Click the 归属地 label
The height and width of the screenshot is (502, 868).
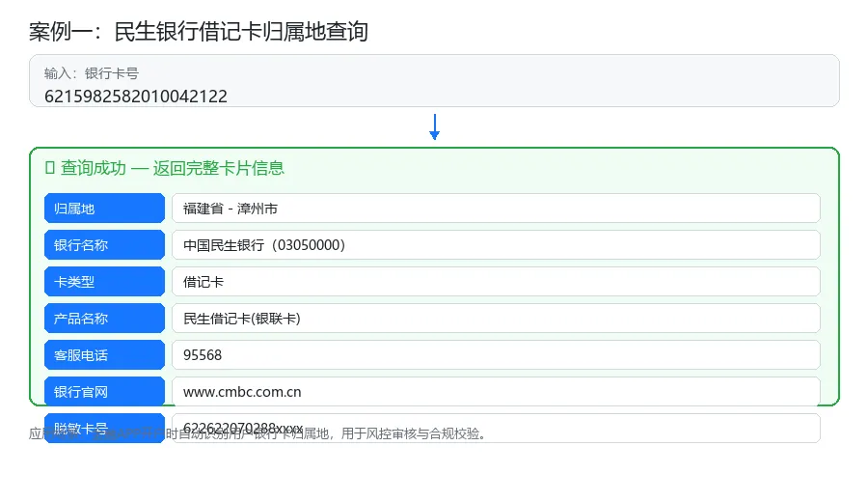(x=104, y=209)
